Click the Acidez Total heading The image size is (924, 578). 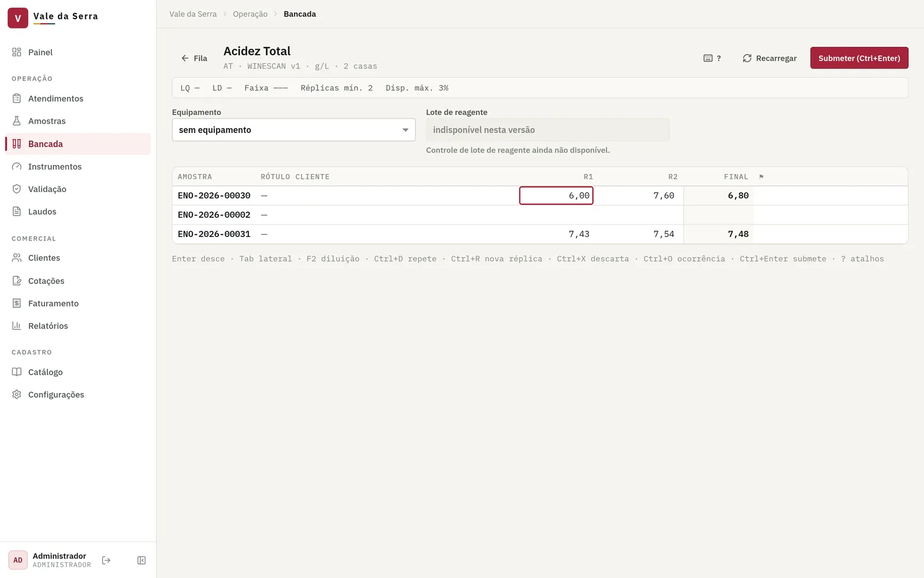click(257, 51)
